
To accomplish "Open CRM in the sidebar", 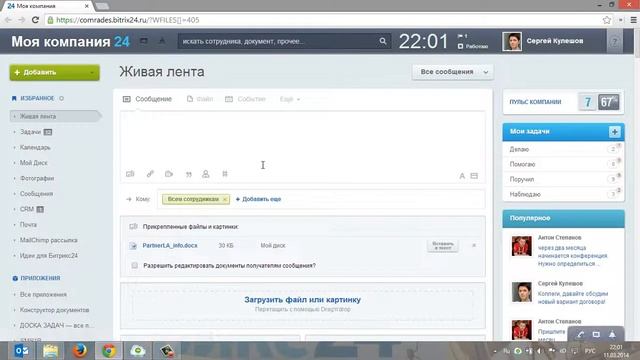I will click(27, 209).
